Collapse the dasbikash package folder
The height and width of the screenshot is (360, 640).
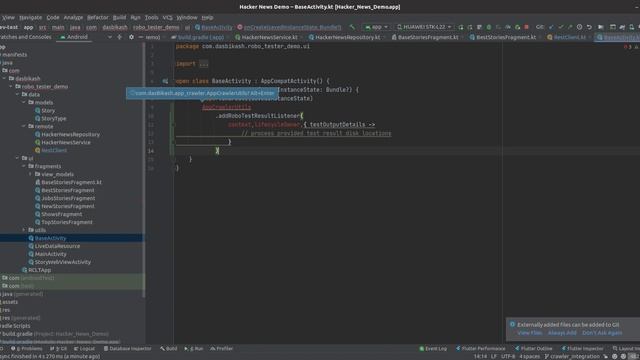tap(4, 78)
